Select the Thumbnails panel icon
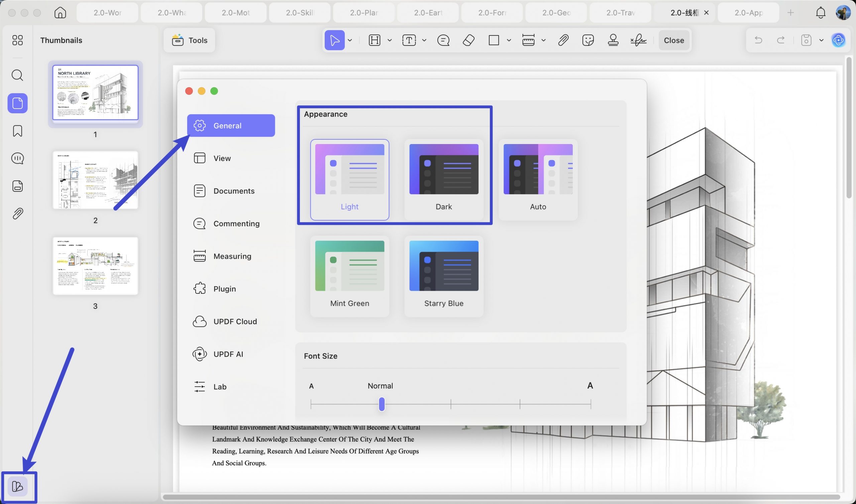Viewport: 856px width, 504px height. pyautogui.click(x=17, y=103)
